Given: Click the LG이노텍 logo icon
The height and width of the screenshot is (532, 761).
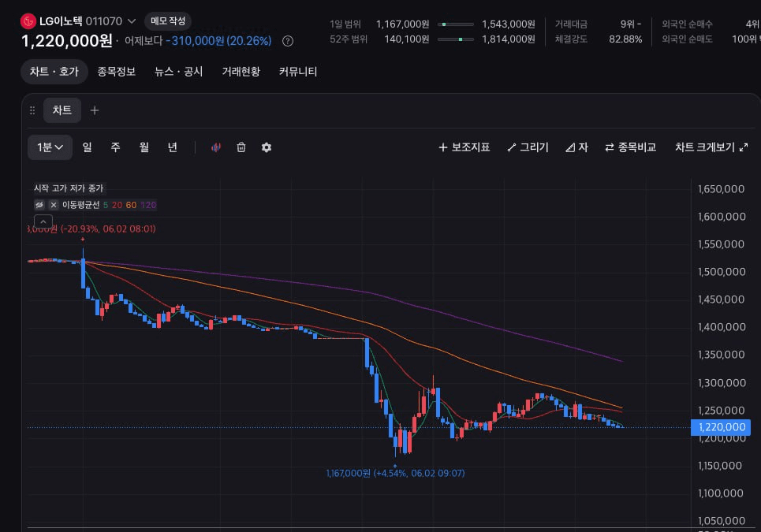Looking at the screenshot, I should (x=28, y=21).
